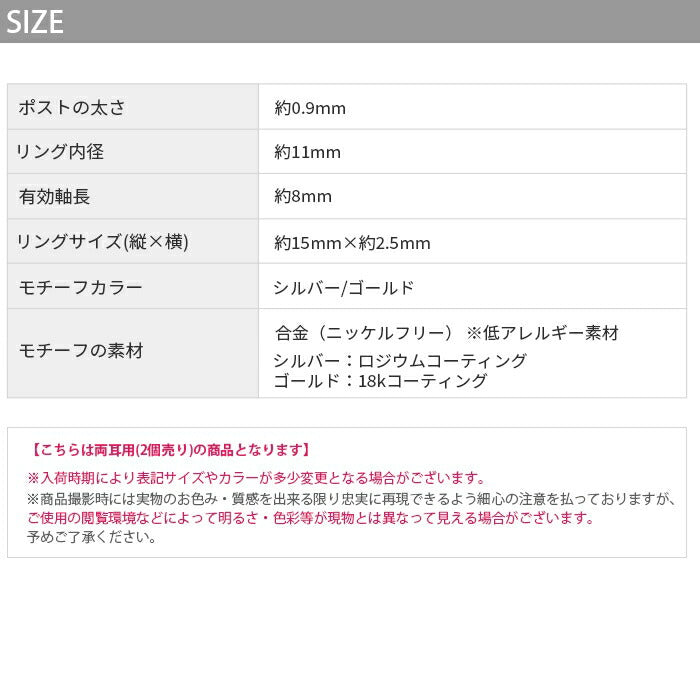
Task: Click the pink 両耳用(2個売り) notice heading
Action: coord(170,450)
